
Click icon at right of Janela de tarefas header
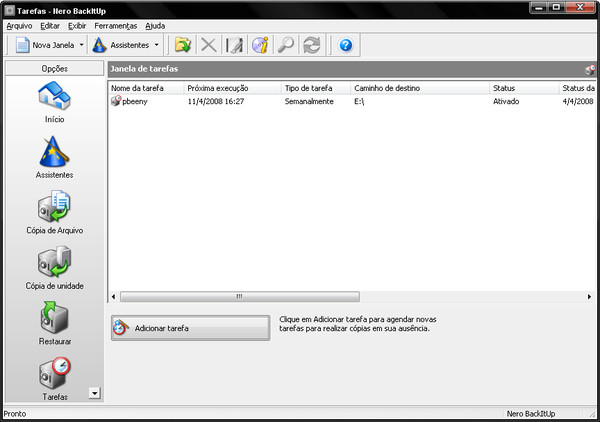pyautogui.click(x=590, y=70)
